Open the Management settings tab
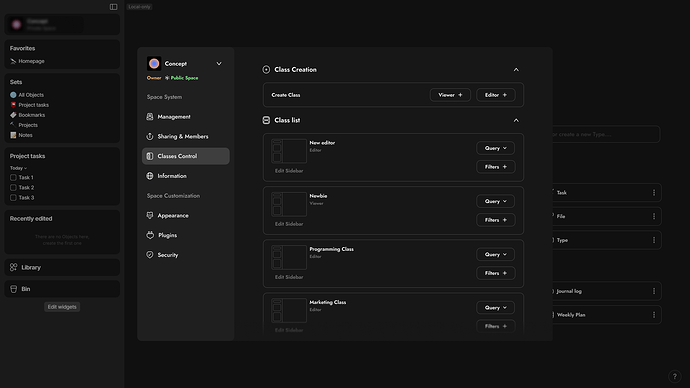 click(x=186, y=117)
